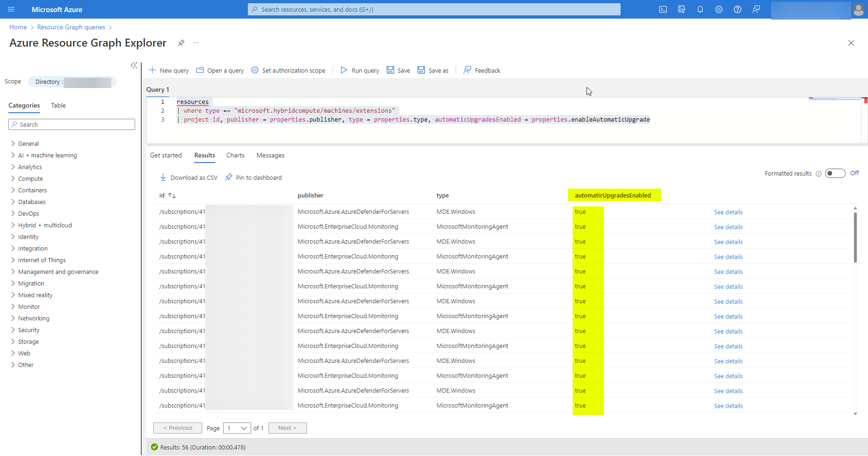
Task: Pin results to dashboard
Action: coord(253,177)
